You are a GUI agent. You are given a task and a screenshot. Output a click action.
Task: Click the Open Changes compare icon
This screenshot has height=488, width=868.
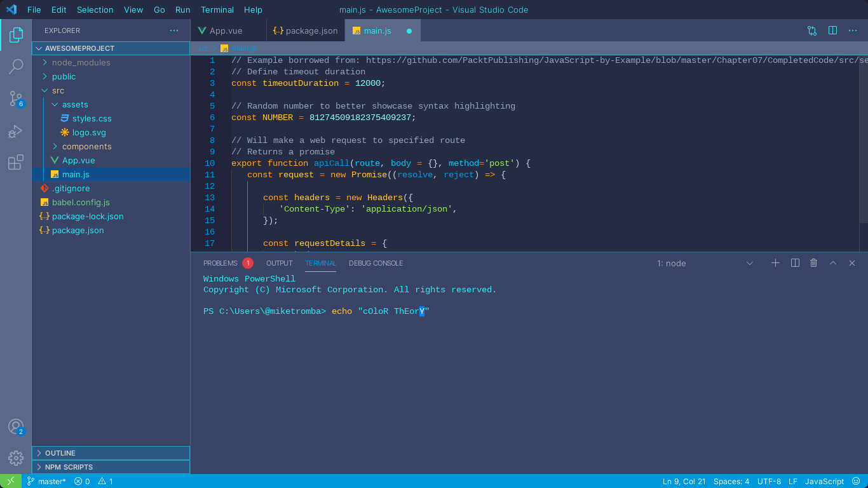(x=812, y=30)
